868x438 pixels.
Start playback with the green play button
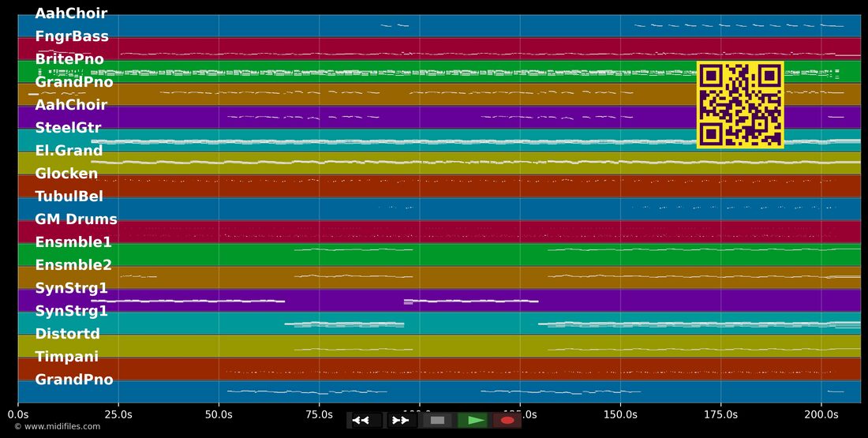[x=473, y=421]
